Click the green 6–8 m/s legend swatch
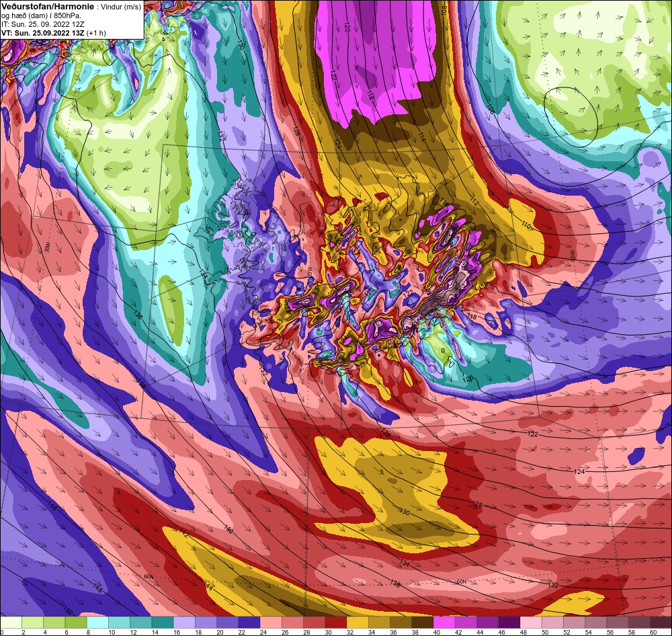This screenshot has height=636, width=672. (76, 623)
